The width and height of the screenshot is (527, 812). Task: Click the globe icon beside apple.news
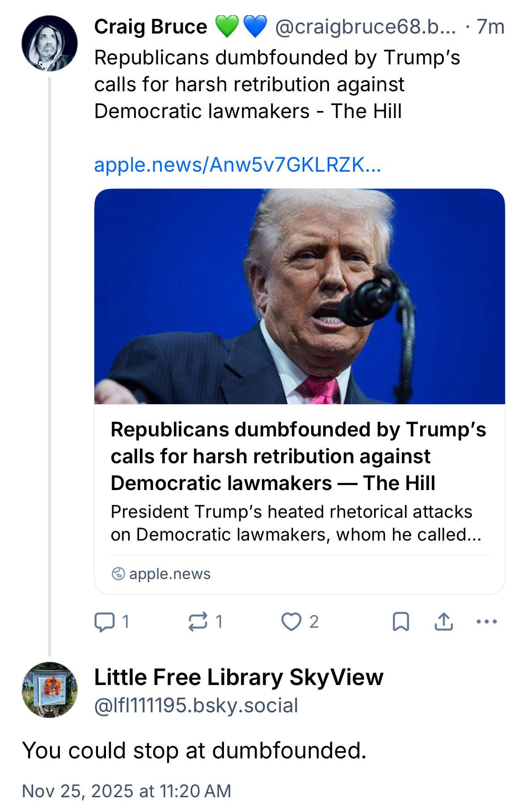[x=118, y=574]
